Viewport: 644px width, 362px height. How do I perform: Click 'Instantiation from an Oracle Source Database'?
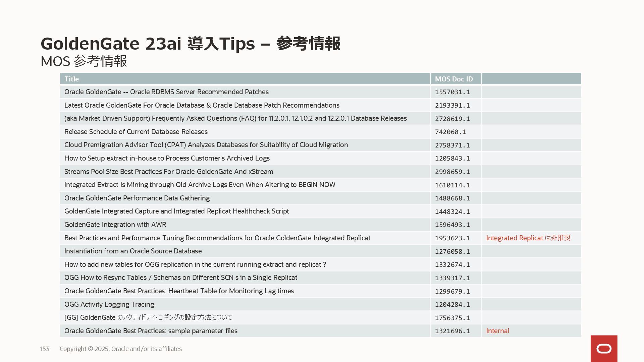coord(133,251)
